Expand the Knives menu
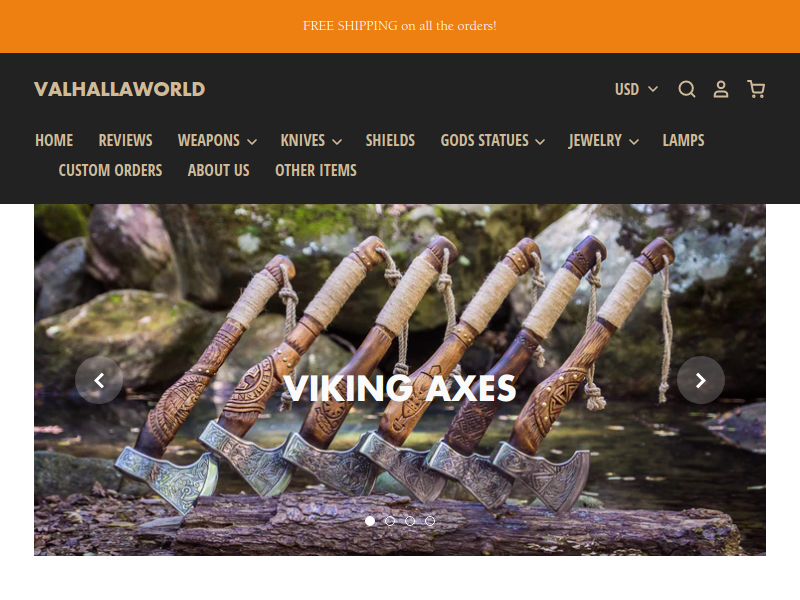Viewport: 800px width, 600px height. (x=311, y=140)
